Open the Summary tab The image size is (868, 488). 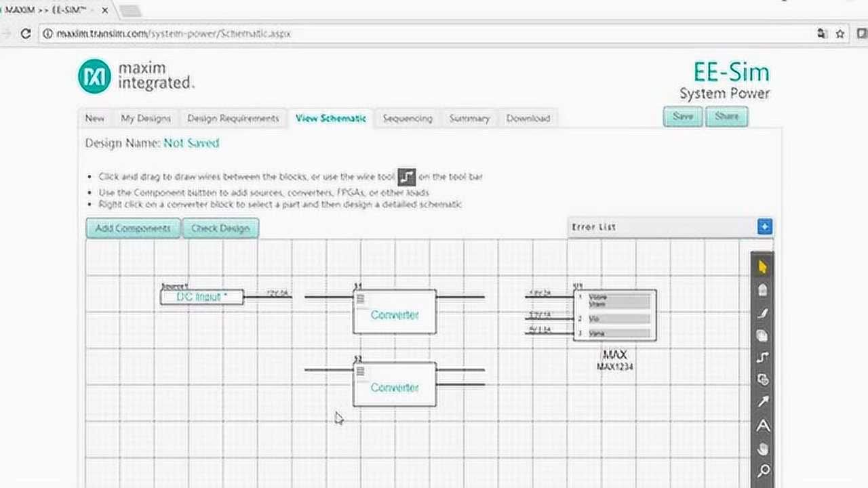[469, 118]
